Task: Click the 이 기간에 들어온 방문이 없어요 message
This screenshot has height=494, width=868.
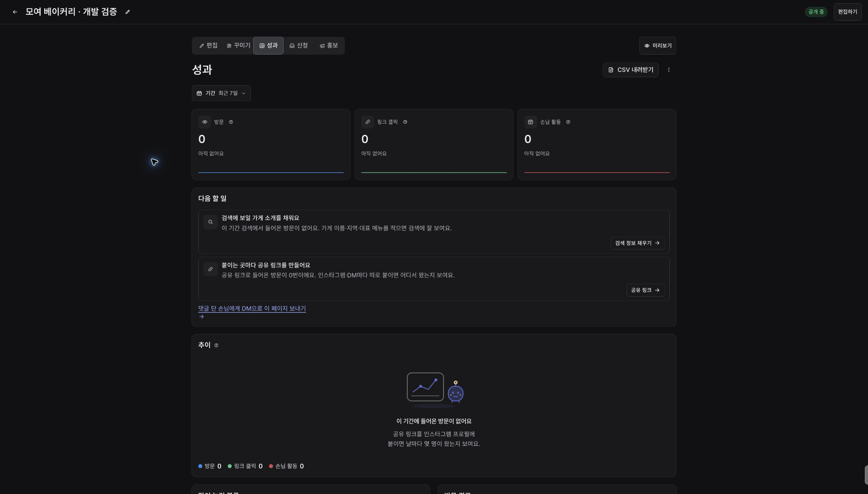Action: click(x=434, y=421)
